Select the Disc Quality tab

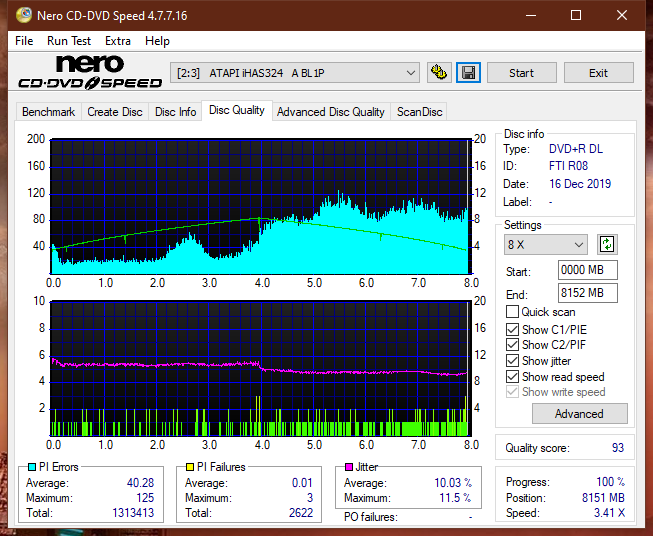237,110
